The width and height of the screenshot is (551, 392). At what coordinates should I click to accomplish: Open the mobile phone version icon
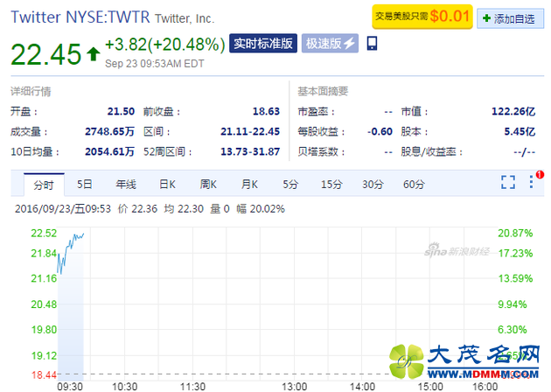(x=372, y=44)
